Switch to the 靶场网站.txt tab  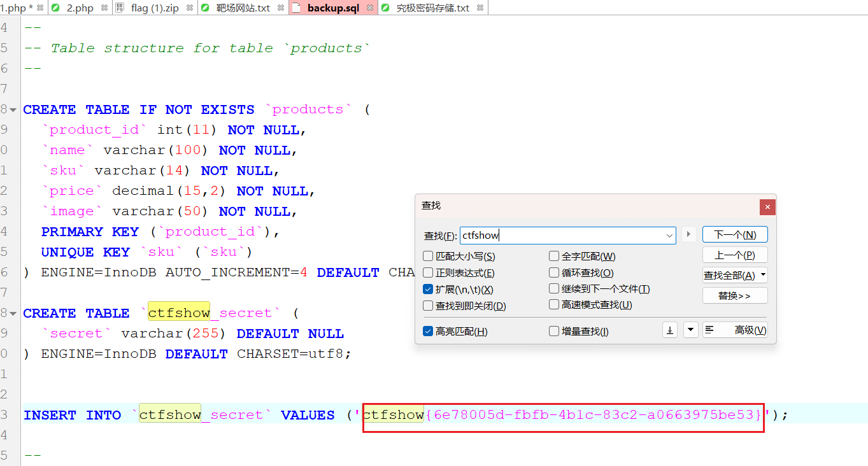pos(243,8)
